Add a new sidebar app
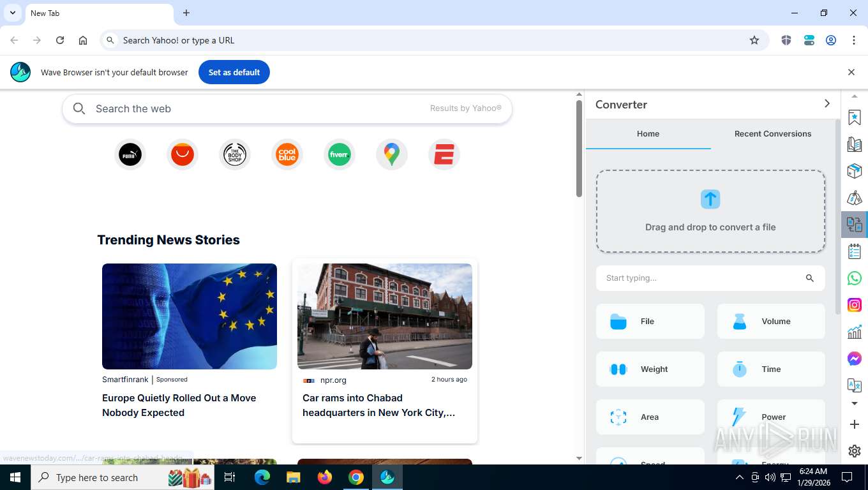Image resolution: width=868 pixels, height=490 pixels. (855, 424)
